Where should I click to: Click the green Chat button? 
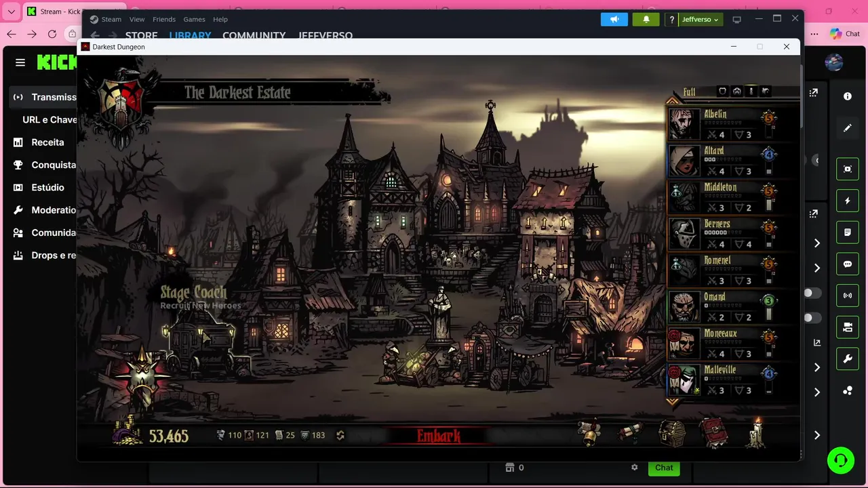click(664, 468)
